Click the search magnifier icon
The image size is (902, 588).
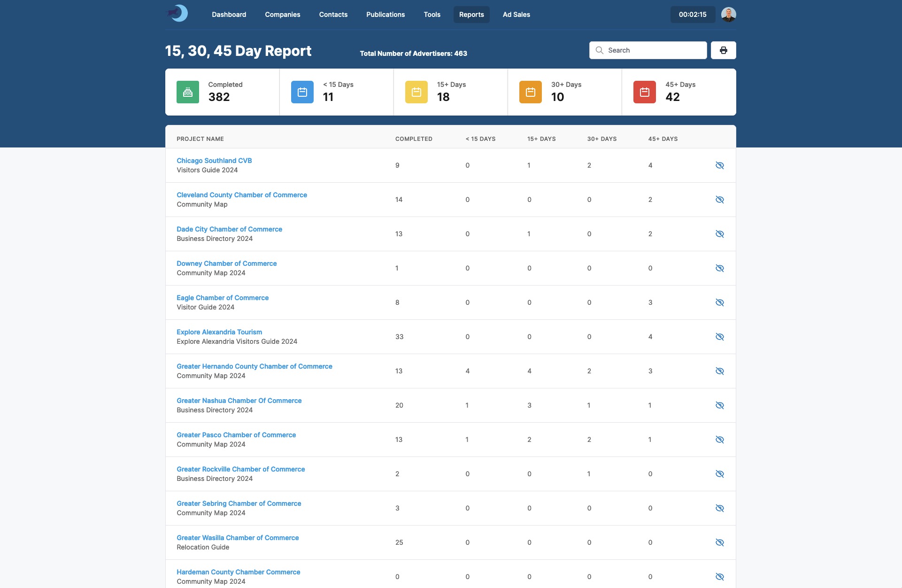click(599, 50)
